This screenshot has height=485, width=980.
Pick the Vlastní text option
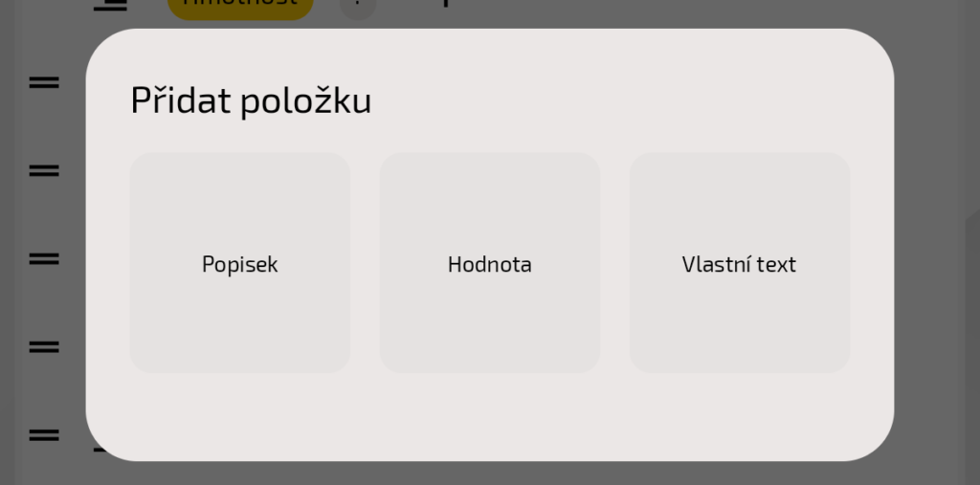739,263
